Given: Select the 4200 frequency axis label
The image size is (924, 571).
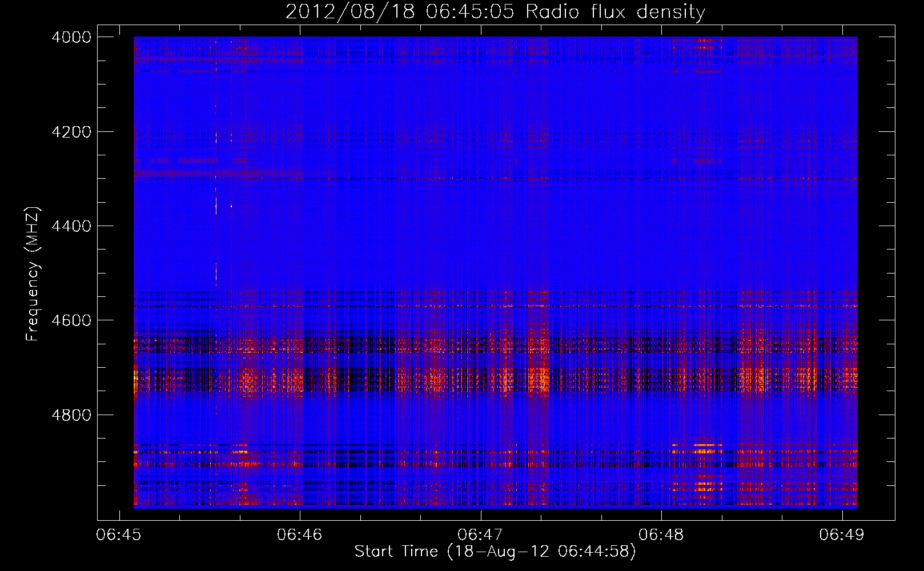Looking at the screenshot, I should coord(71,132).
